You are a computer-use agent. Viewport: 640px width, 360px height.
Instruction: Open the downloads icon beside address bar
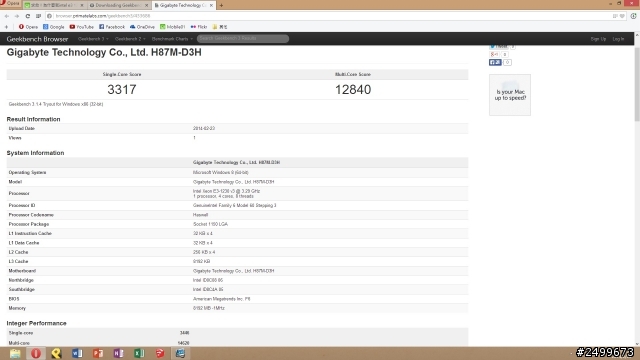point(633,16)
